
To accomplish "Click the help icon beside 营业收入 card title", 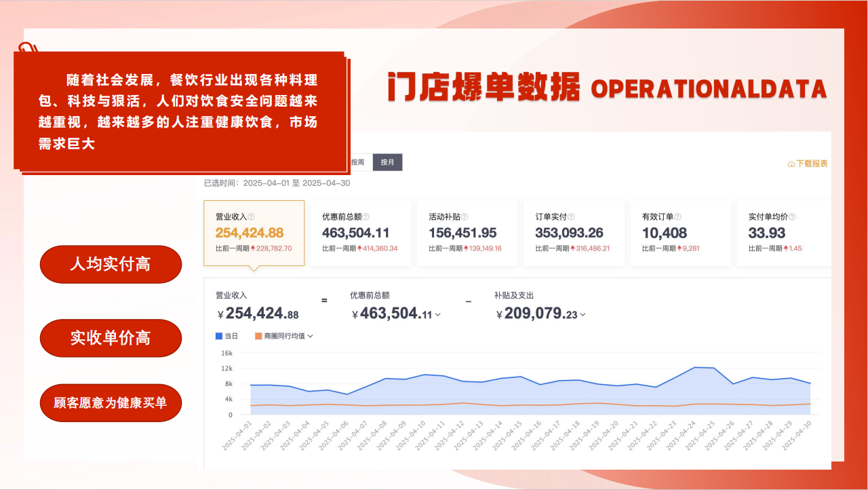I will tap(251, 217).
